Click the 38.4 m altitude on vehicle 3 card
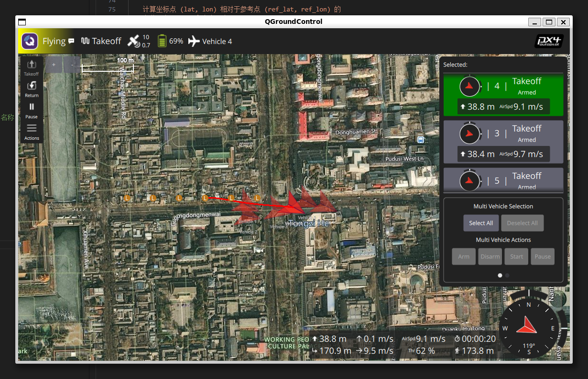The image size is (588, 379). [x=477, y=154]
